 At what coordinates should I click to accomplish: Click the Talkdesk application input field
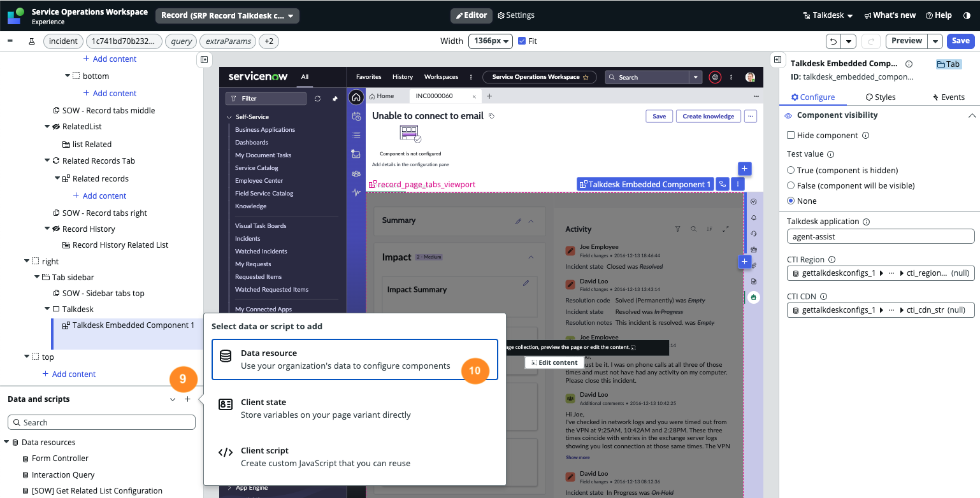click(881, 236)
